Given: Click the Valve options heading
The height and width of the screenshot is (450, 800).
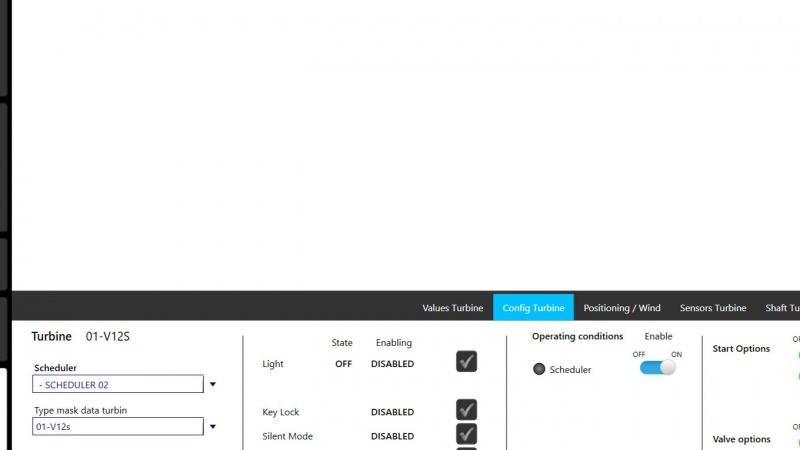Looking at the screenshot, I should click(741, 439).
